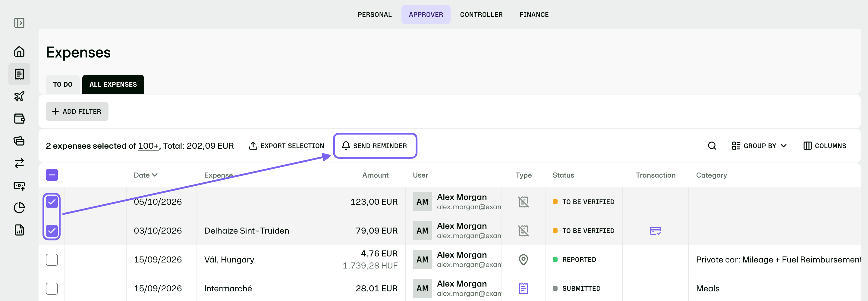The height and width of the screenshot is (301, 868).
Task: Expand the Group By dropdown
Action: click(759, 146)
